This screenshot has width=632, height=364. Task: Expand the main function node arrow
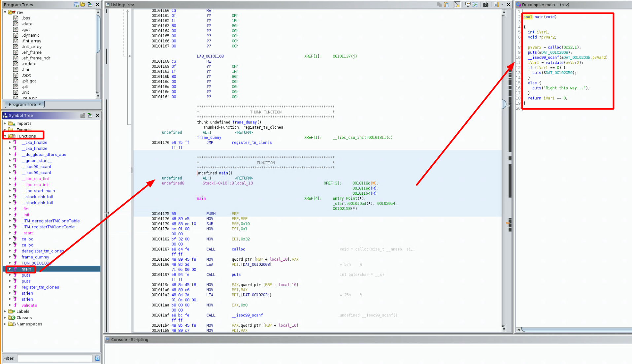(x=10, y=269)
